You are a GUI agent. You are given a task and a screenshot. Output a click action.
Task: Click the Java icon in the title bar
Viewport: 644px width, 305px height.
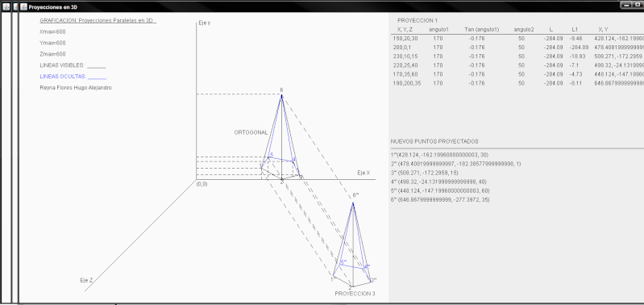[23, 7]
